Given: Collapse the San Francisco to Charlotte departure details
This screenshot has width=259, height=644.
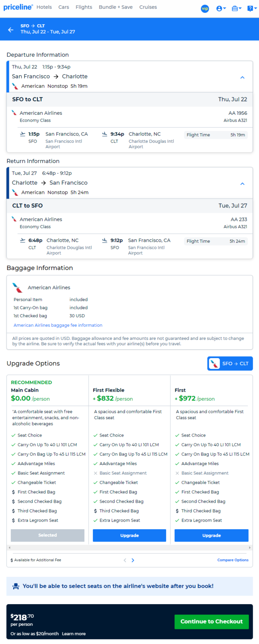Looking at the screenshot, I should click(x=242, y=77).
